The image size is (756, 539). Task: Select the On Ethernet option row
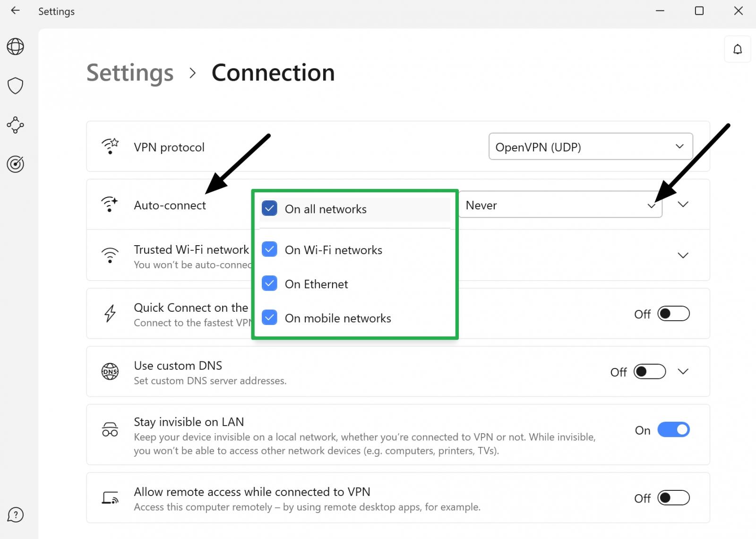pos(316,284)
